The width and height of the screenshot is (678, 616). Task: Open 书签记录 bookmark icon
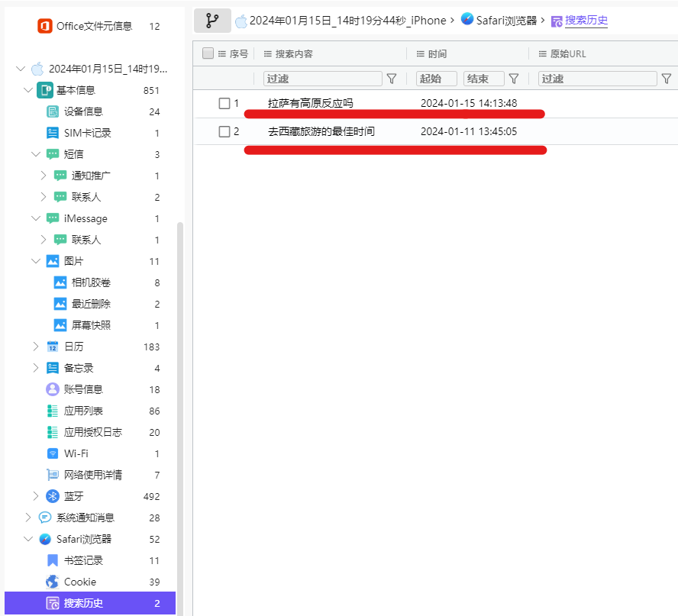pyautogui.click(x=53, y=560)
